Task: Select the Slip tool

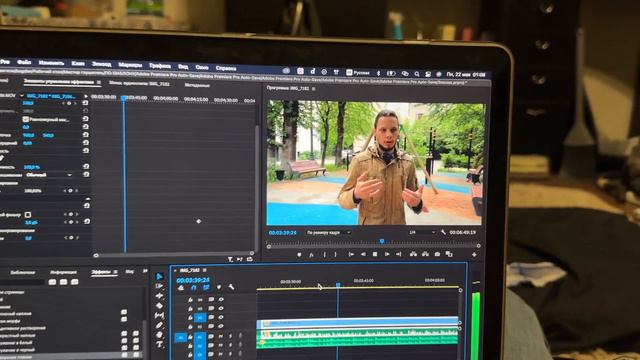Action: pyautogui.click(x=159, y=316)
